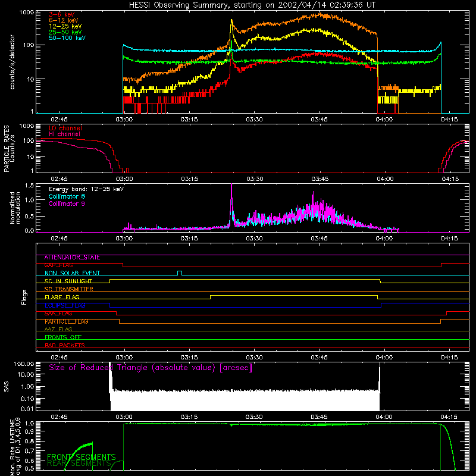Screen dimensions: 476x476
Task: Click the 6-12 keV spike peak near 03:25
Action: 231,21
